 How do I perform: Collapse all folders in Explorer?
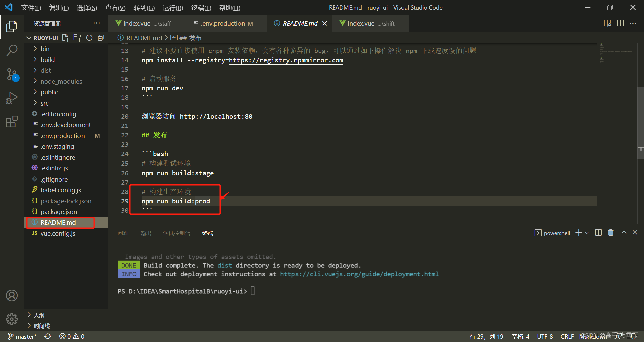101,38
